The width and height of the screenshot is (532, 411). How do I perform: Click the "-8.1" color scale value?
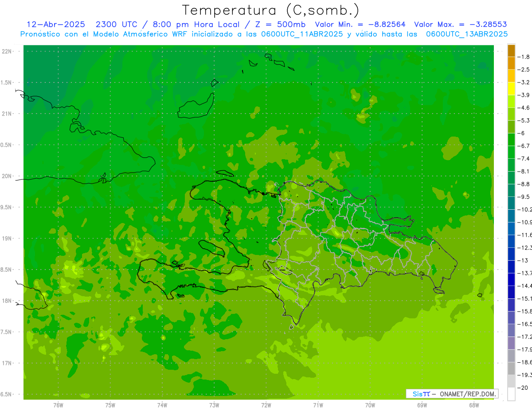(x=524, y=171)
